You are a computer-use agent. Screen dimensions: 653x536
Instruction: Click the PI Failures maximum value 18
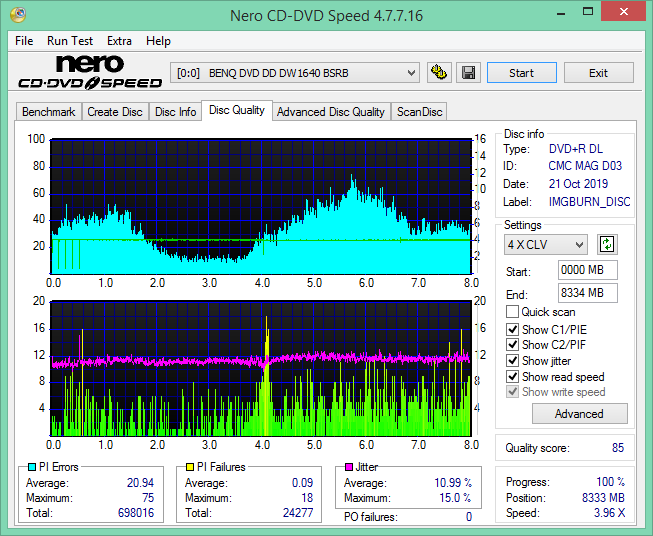tap(307, 498)
